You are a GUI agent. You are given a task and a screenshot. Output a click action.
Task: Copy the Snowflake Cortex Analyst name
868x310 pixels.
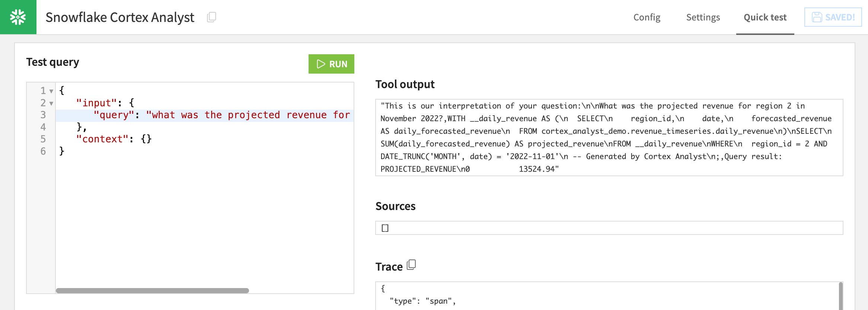(211, 17)
